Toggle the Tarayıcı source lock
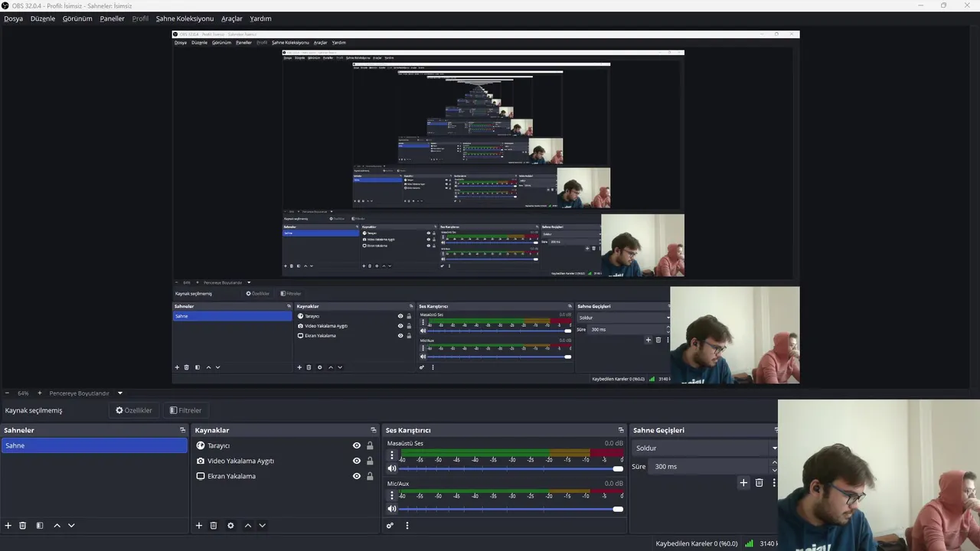 [x=370, y=445]
